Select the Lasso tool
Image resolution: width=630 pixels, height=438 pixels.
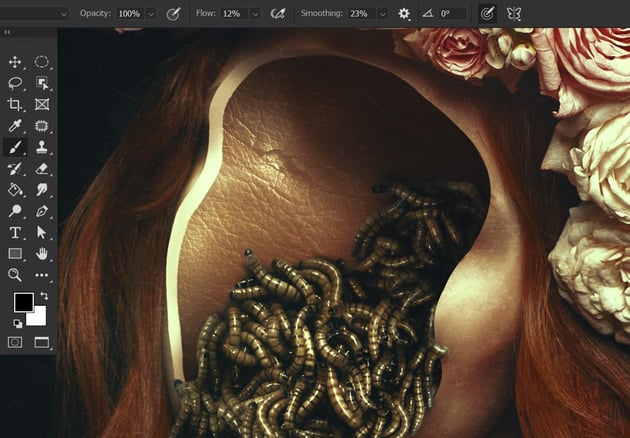pos(15,83)
